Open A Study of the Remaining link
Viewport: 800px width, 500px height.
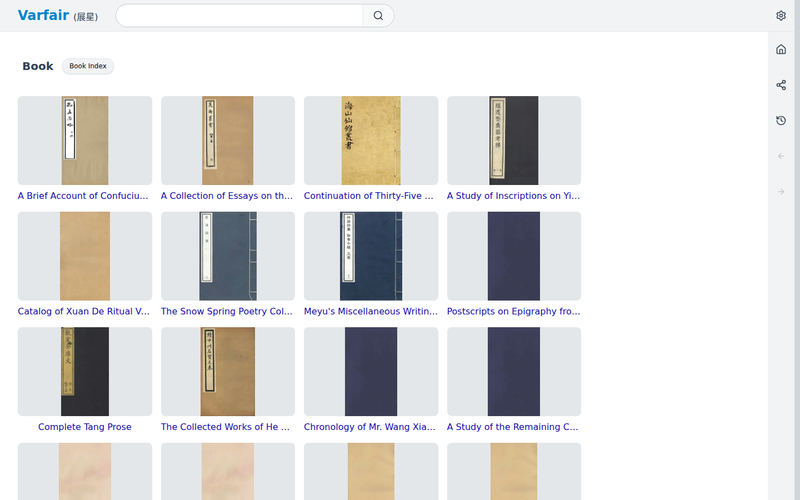tap(513, 427)
